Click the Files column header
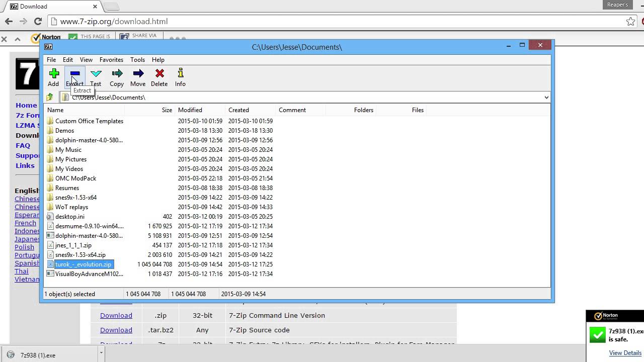Image resolution: width=644 pixels, height=362 pixels. 401,110
